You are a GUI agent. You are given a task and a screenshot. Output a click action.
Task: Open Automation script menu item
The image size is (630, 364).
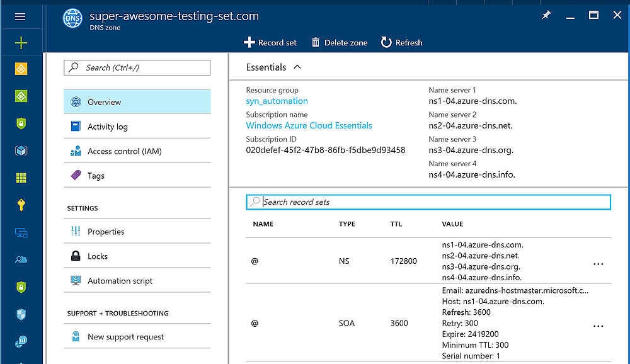137,281
